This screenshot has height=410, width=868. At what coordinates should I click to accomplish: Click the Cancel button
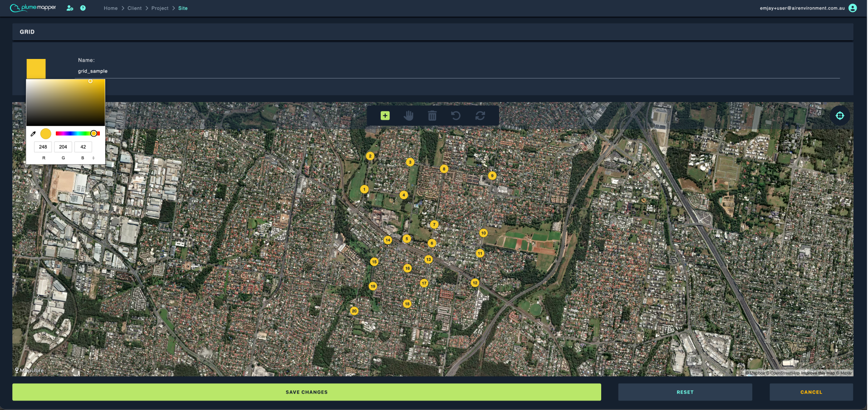pos(811,392)
